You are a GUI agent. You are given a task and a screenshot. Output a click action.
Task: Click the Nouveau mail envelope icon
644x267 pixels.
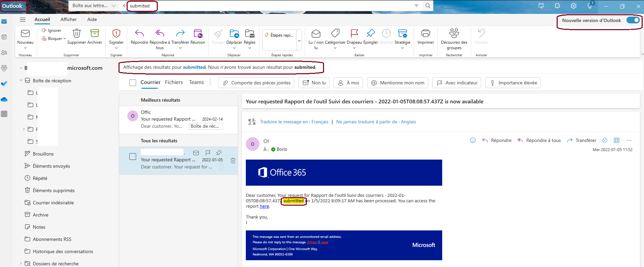25,33
